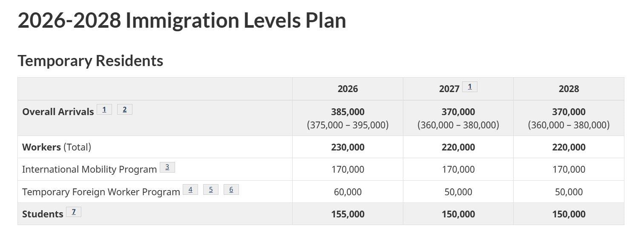Open footnote 1 beside the 2027 column header

click(x=469, y=87)
